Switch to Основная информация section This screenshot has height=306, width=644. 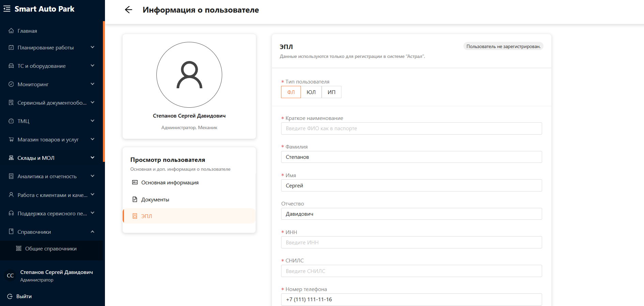click(x=170, y=183)
